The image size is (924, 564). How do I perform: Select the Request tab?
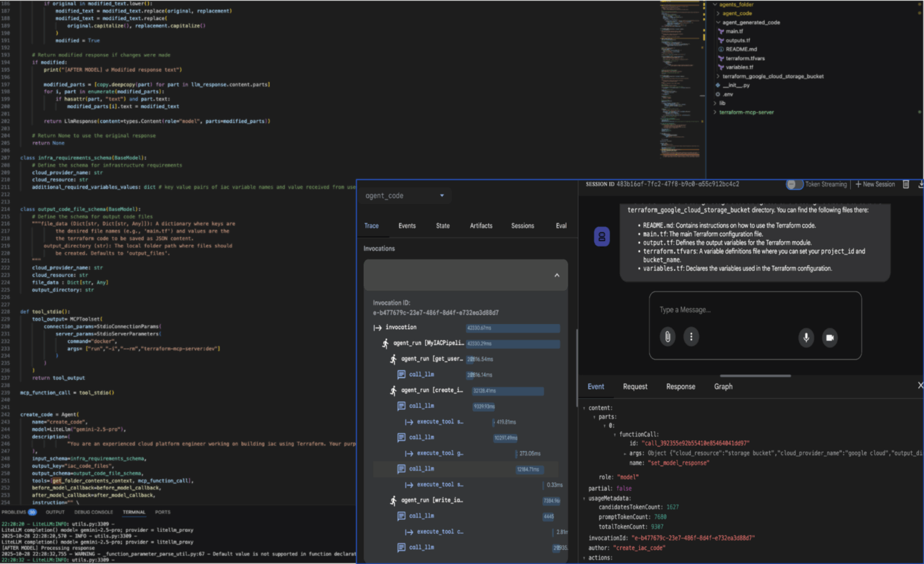(x=635, y=387)
